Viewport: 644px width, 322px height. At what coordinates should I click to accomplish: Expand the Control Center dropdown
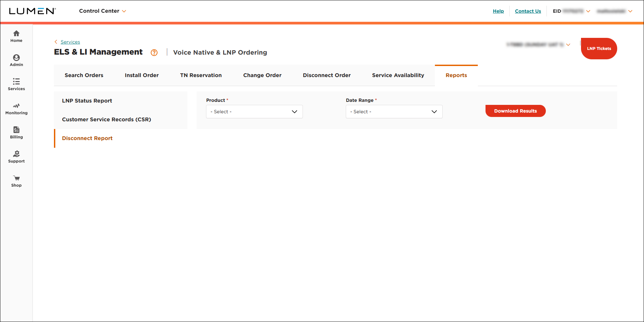103,11
